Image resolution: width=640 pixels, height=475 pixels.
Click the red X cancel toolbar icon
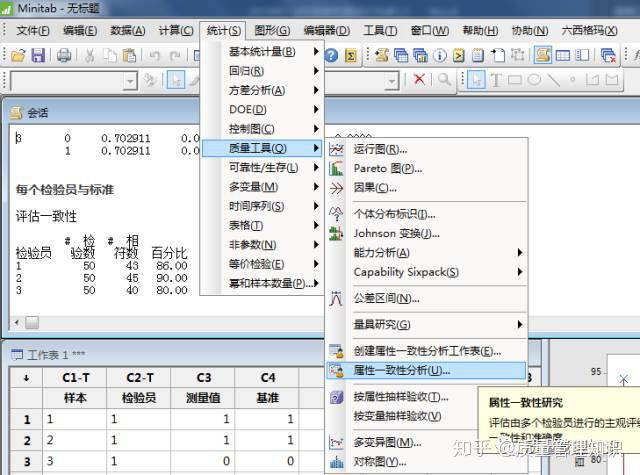(x=419, y=79)
